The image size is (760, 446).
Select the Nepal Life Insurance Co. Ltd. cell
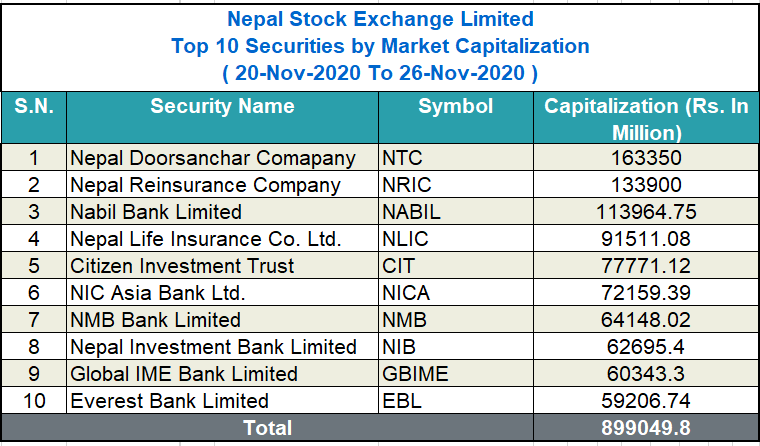click(x=206, y=239)
